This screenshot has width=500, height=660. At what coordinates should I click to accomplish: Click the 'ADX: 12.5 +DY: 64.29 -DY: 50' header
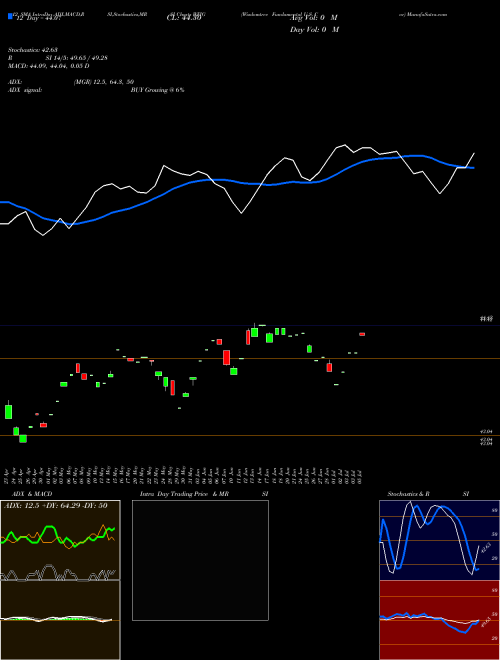tap(54, 506)
